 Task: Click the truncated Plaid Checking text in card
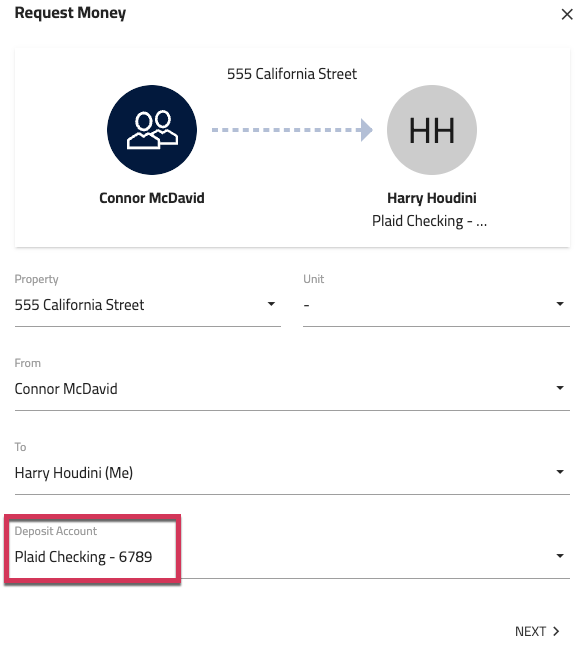pos(429,221)
